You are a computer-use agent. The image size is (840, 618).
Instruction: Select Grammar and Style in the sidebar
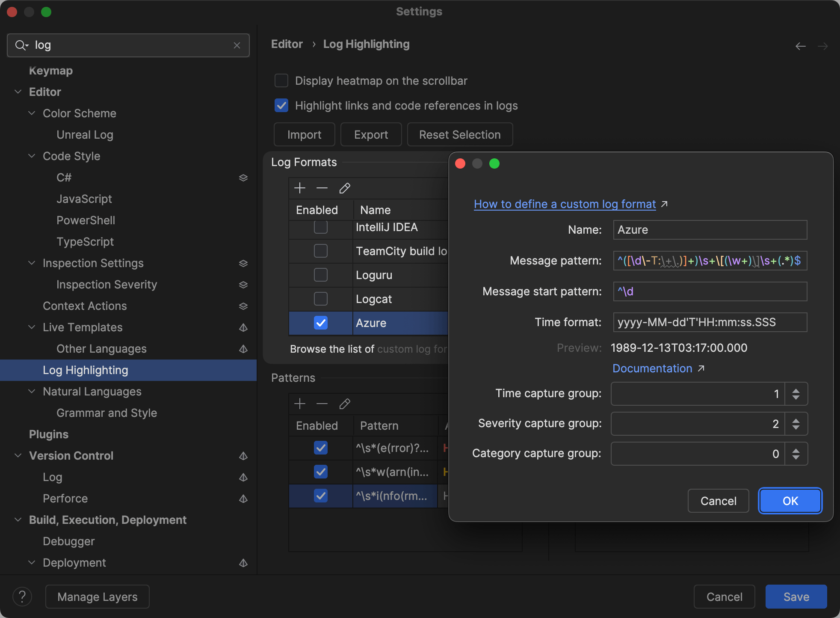click(x=106, y=413)
